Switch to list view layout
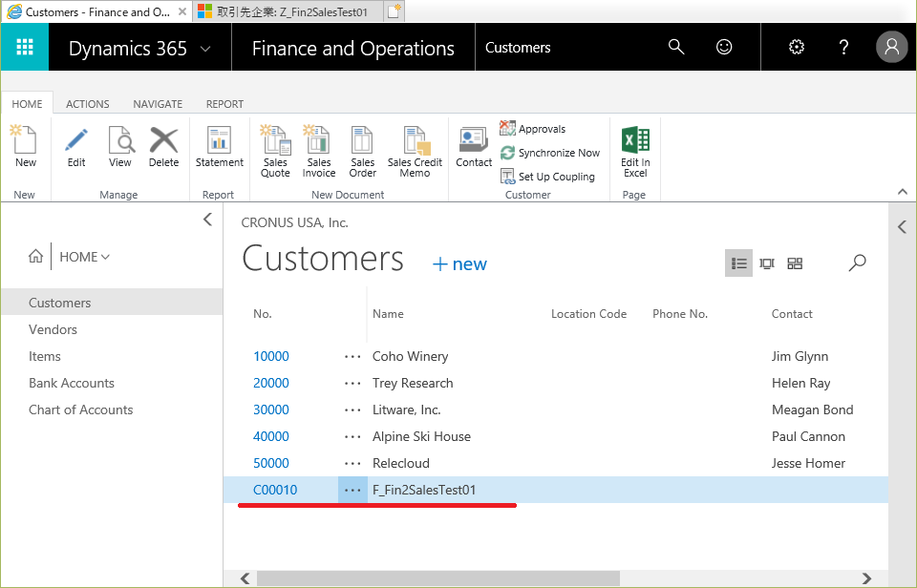 tap(738, 263)
